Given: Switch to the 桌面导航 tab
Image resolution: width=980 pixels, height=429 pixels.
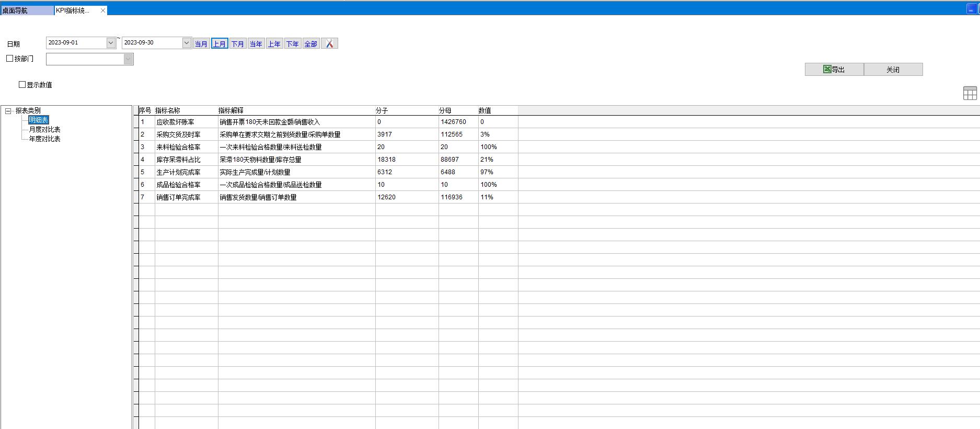Looking at the screenshot, I should (26, 10).
